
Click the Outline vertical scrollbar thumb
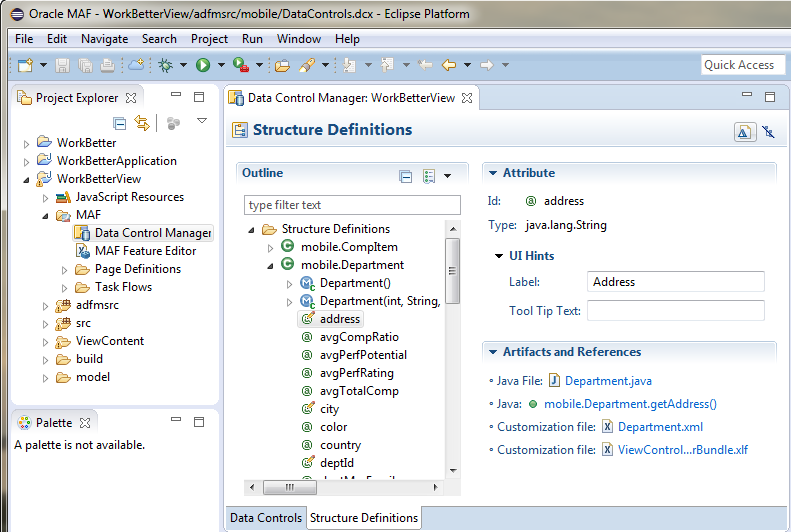(x=453, y=271)
